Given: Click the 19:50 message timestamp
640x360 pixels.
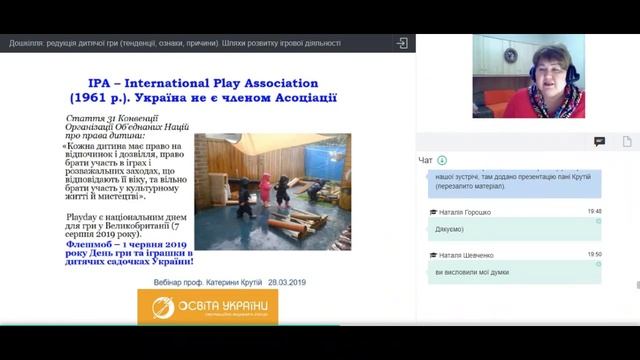Looking at the screenshot, I should point(595,254).
